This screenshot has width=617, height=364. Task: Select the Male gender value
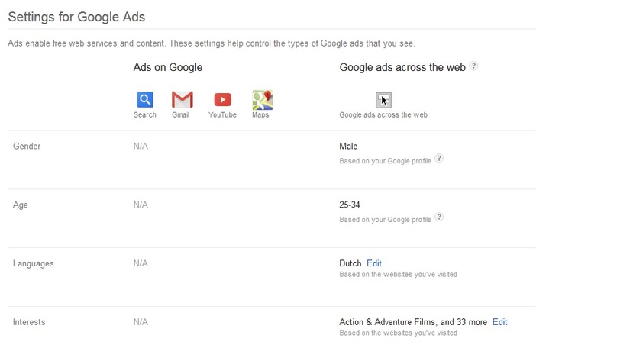348,147
